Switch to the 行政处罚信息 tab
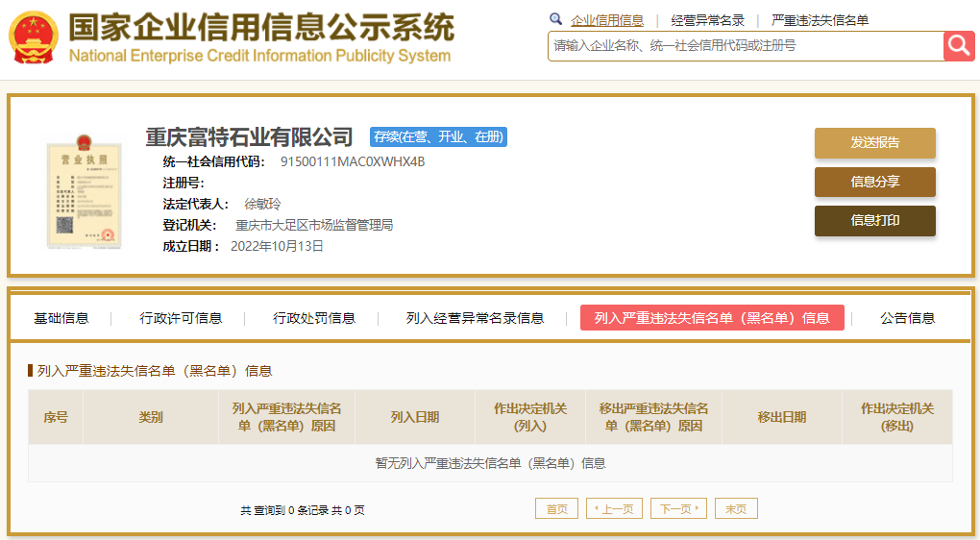This screenshot has height=540, width=980. pos(314,318)
